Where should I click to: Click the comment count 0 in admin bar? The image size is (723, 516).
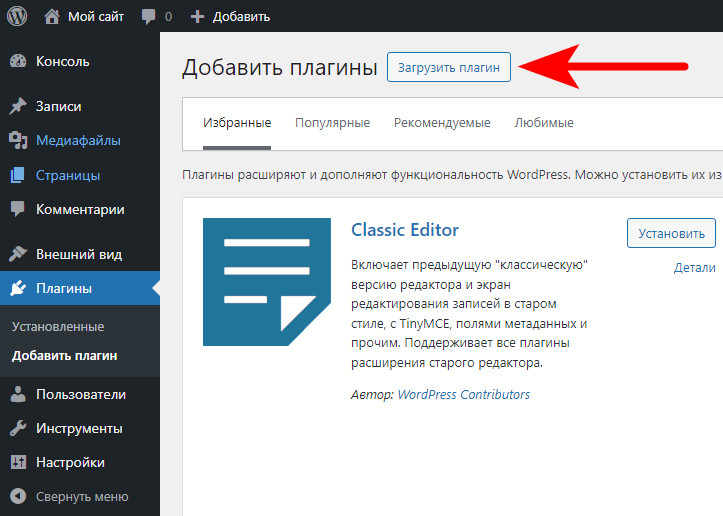click(x=168, y=17)
